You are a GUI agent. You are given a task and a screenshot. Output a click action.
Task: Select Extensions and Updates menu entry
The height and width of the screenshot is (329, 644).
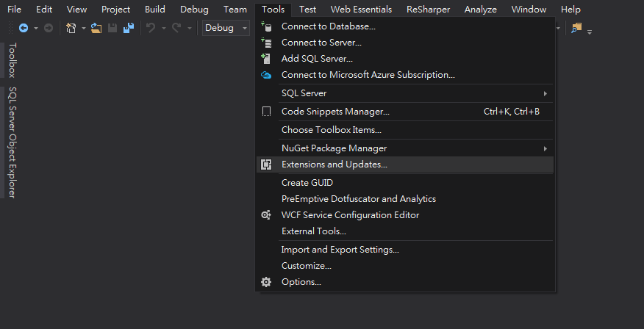point(334,164)
